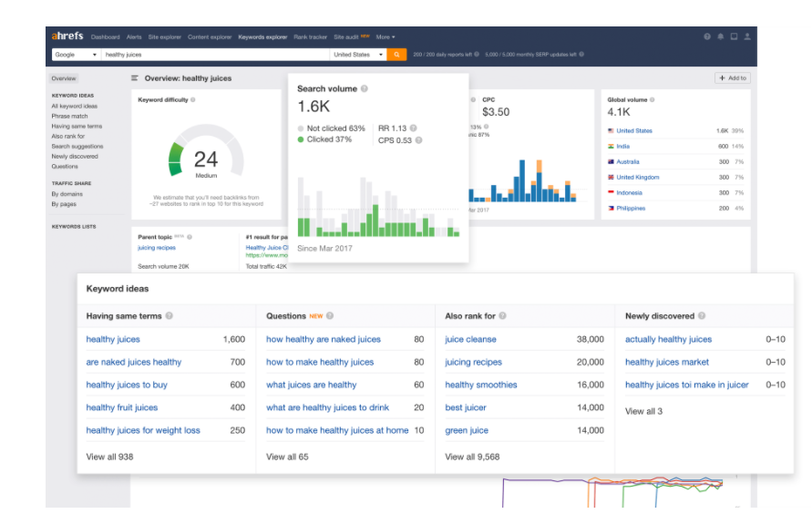This screenshot has width=812, height=514.
Task: Open 'how to make healthy juices' question
Action: tap(320, 363)
